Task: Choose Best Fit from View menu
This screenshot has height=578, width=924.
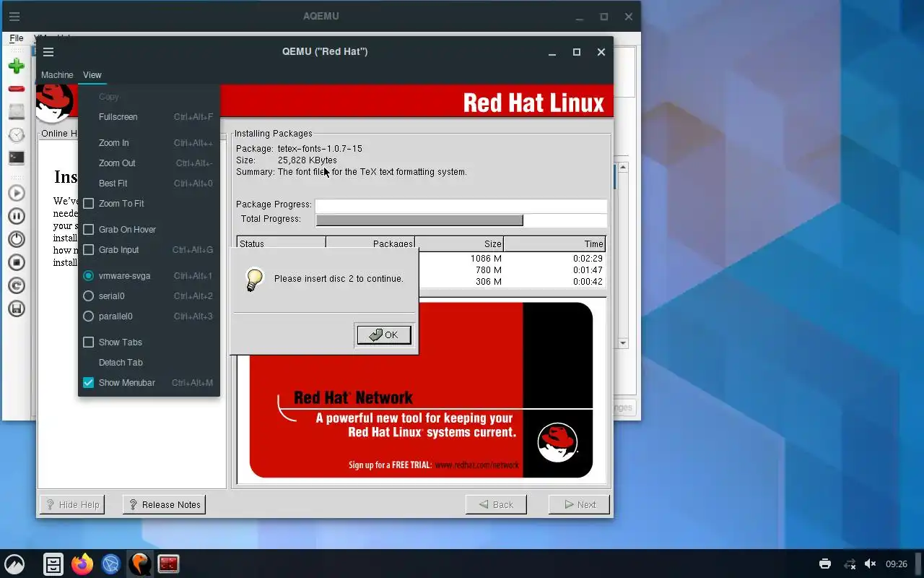Action: click(149, 184)
